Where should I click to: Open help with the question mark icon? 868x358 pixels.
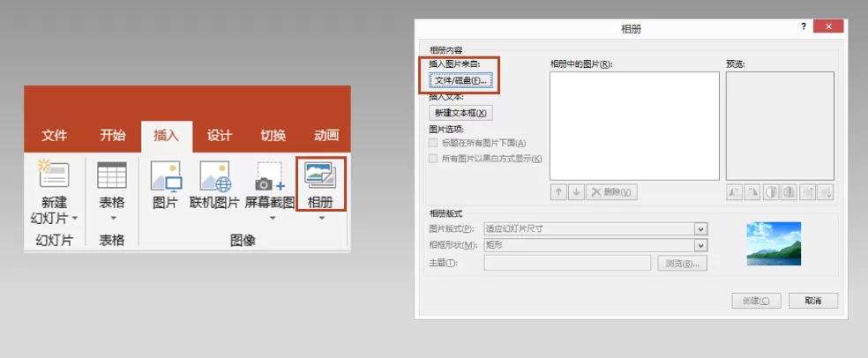pyautogui.click(x=804, y=26)
